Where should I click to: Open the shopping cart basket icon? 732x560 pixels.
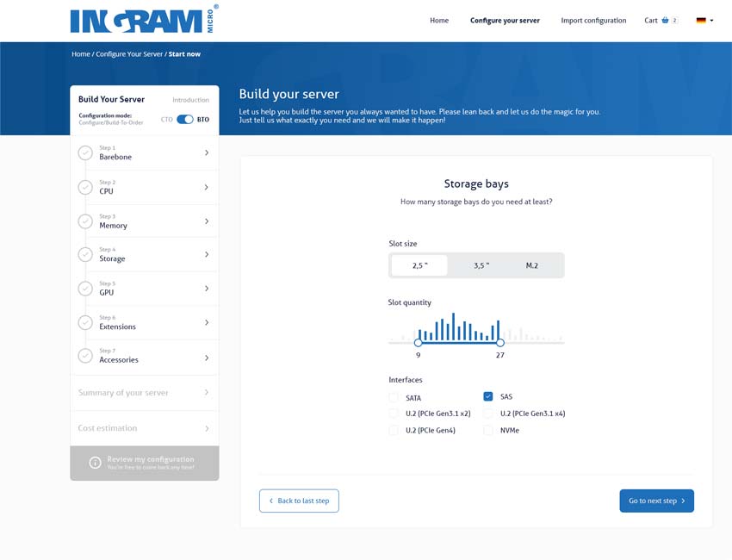click(x=665, y=21)
